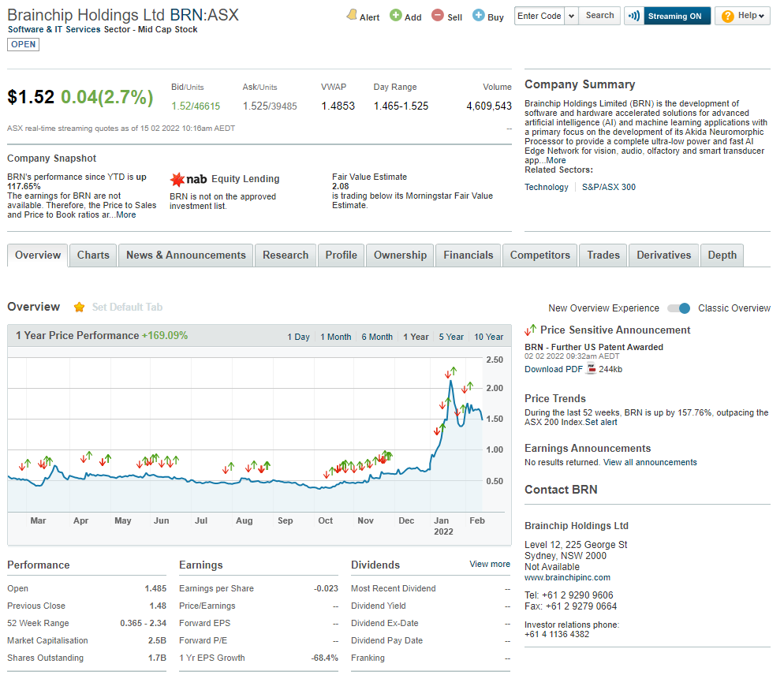This screenshot has width=784, height=675.
Task: Click the OPEN status badge
Action: tap(23, 44)
